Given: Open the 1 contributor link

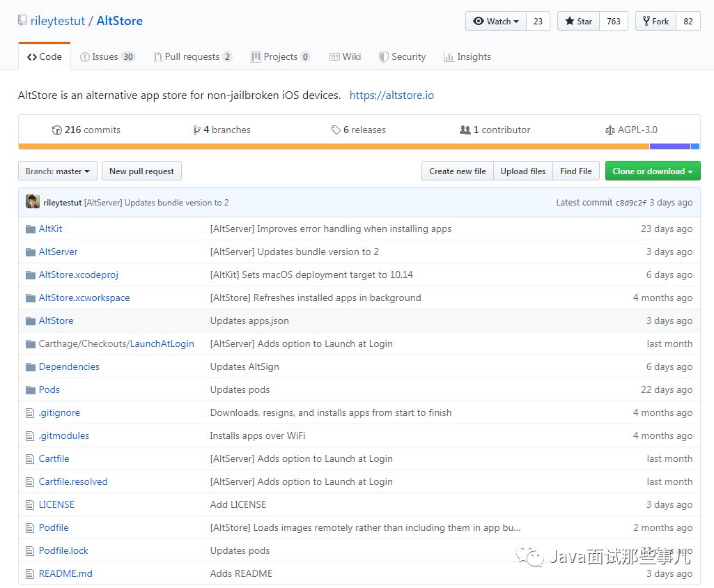Looking at the screenshot, I should pos(495,130).
